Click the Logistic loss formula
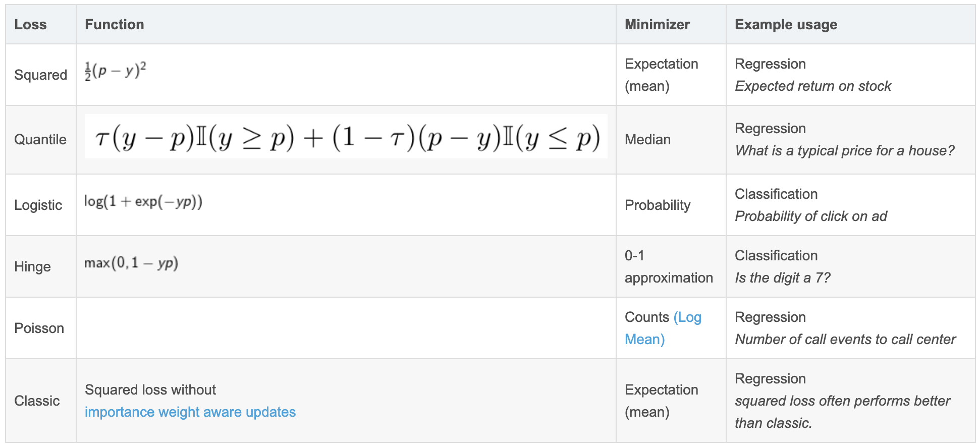Image resolution: width=980 pixels, height=447 pixels. pos(143,201)
